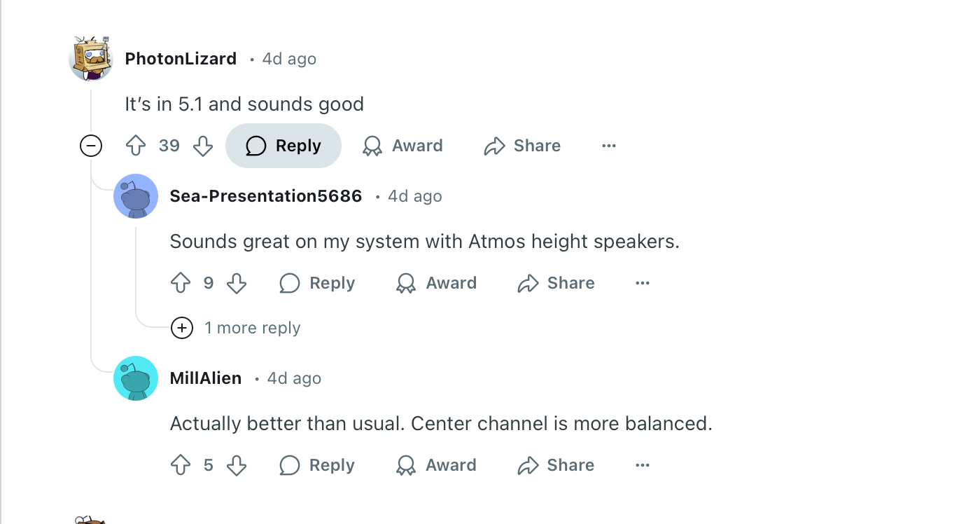Share PhotonLizard's comment
The image size is (980, 524).
pyautogui.click(x=522, y=146)
